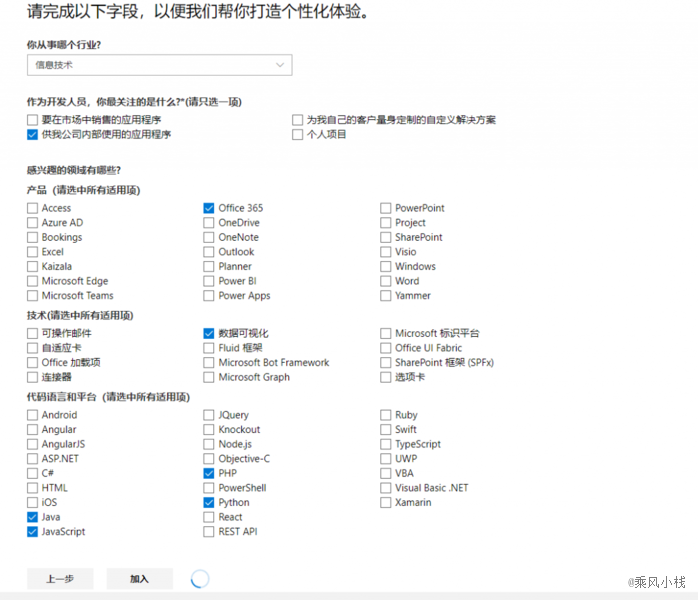Enable the Visio checkbox
The width and height of the screenshot is (698, 600).
coord(386,252)
